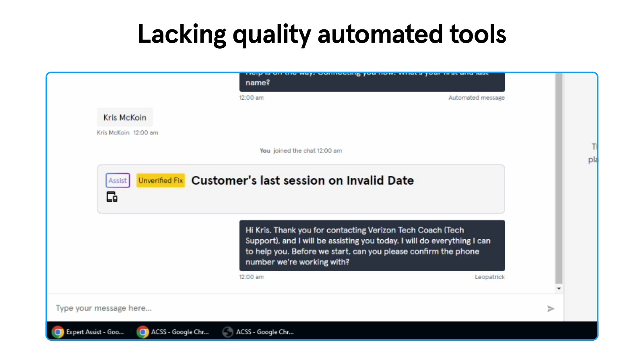Click the Unverified Fix label
Image resolution: width=644 pixels, height=362 pixels.
click(x=161, y=181)
